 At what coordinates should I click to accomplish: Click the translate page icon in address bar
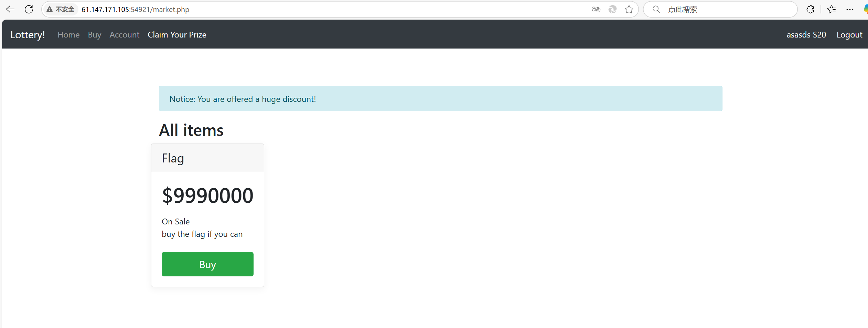tap(596, 9)
